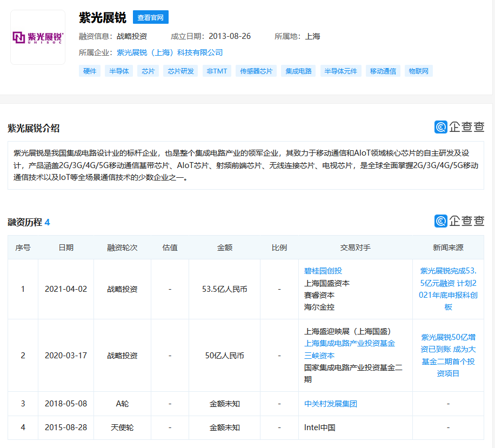
Task: Click the 战略投资 cell in the 2020-03-17 row
Action: pos(122,356)
